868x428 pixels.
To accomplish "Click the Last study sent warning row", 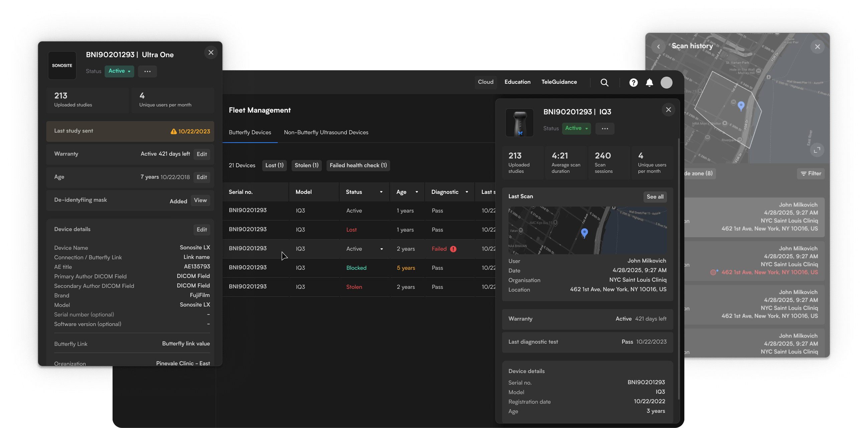I will click(x=130, y=131).
